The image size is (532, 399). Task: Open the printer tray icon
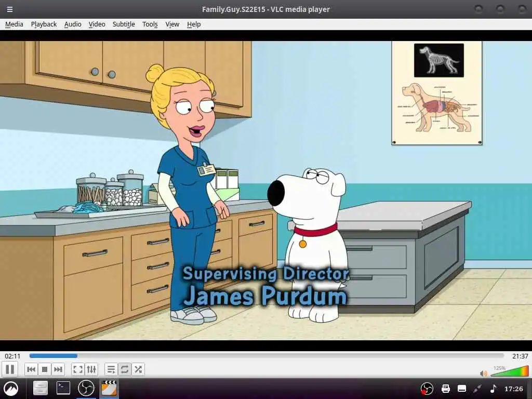pyautogui.click(x=445, y=389)
